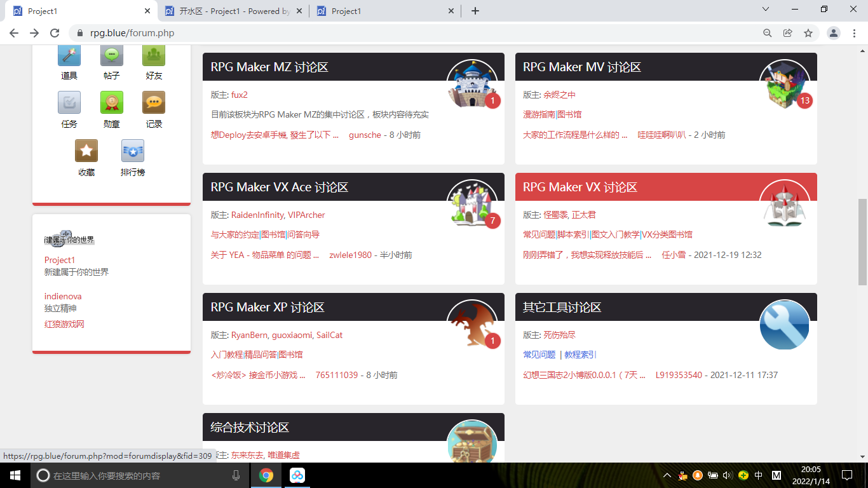
Task: Open the Chrome zoom magnifier icon
Action: (x=768, y=33)
